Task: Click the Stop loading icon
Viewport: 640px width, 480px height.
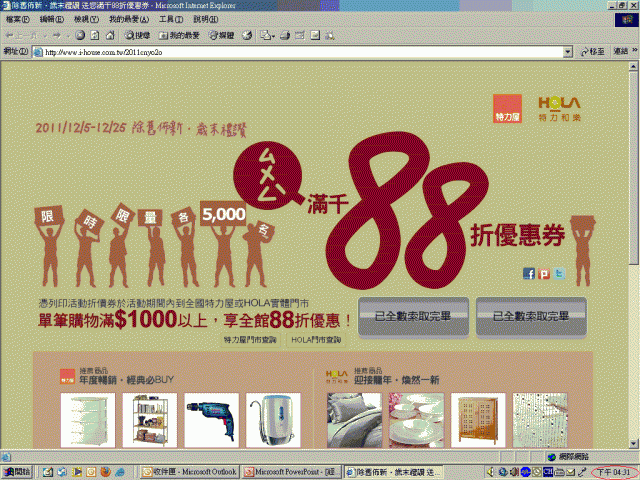Action: click(80, 36)
